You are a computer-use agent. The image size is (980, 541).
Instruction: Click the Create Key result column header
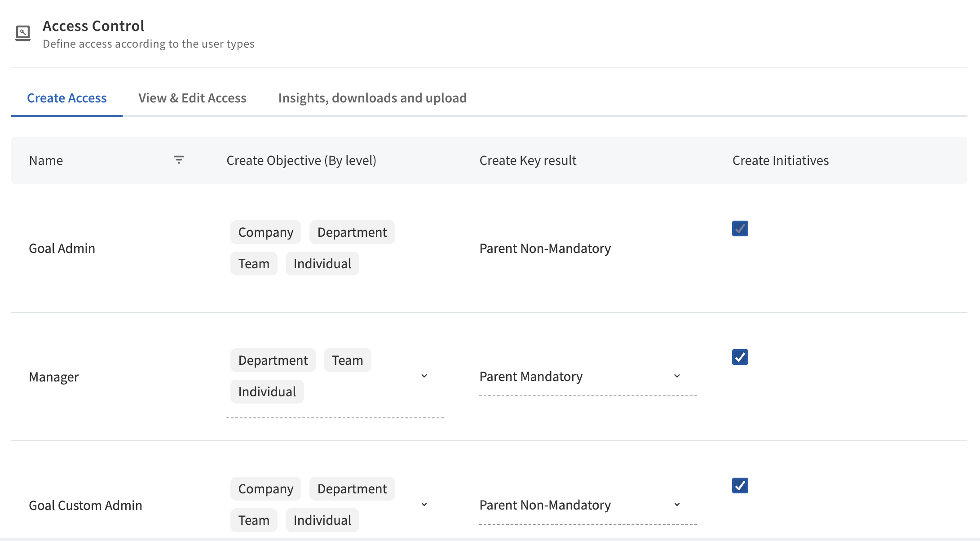pyautogui.click(x=528, y=160)
